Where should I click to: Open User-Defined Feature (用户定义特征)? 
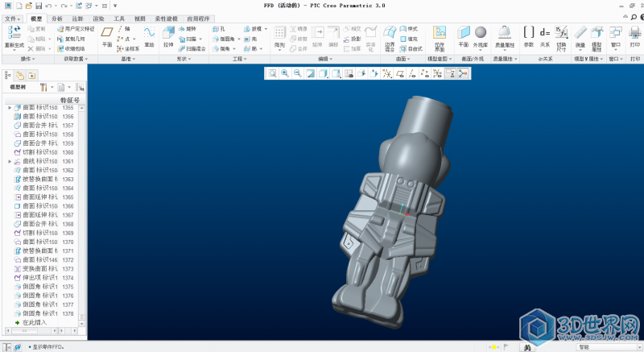click(x=76, y=29)
